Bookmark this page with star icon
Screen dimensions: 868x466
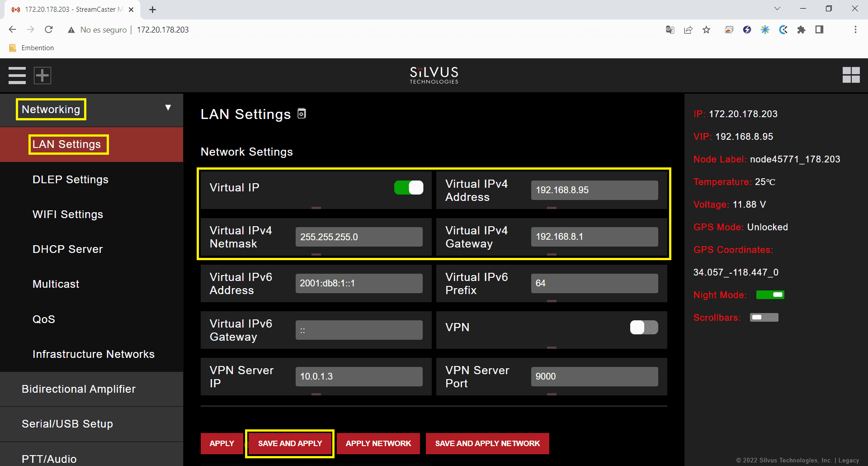[x=706, y=30]
